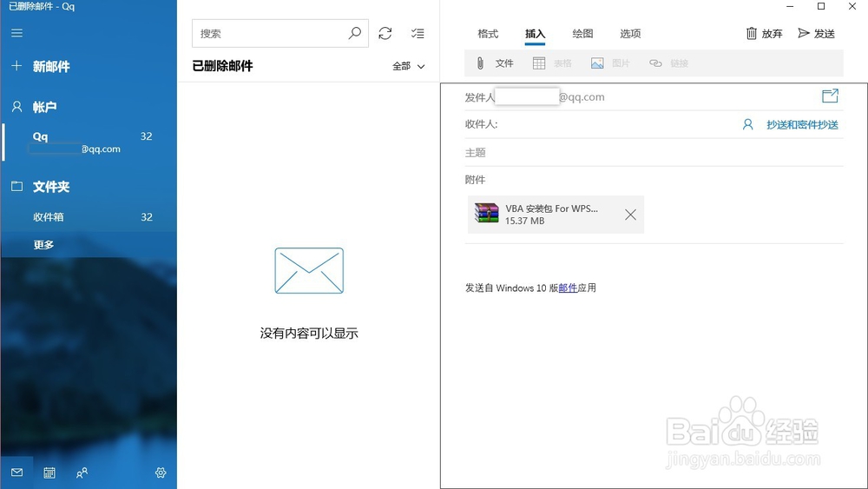868x489 pixels.
Task: Select the 插入 tab
Action: [x=536, y=34]
